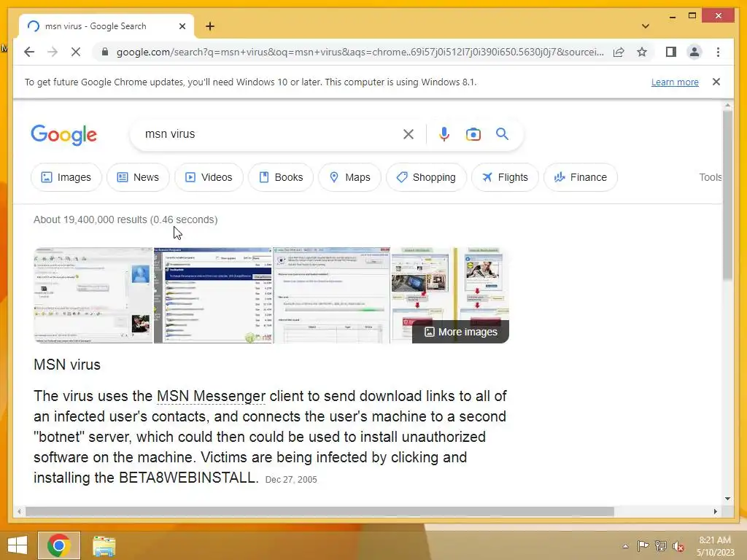747x560 pixels.
Task: Open the scan progress window thumbnail
Action: tap(332, 295)
